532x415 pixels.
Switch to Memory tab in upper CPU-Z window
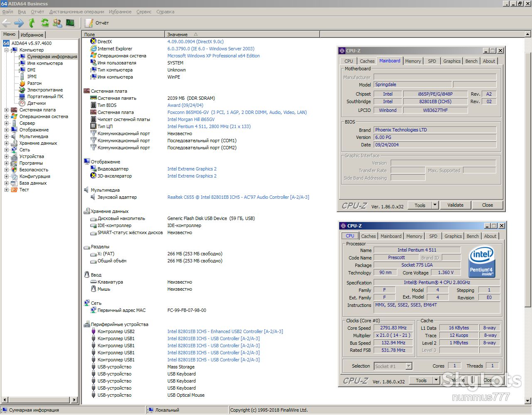pos(413,61)
